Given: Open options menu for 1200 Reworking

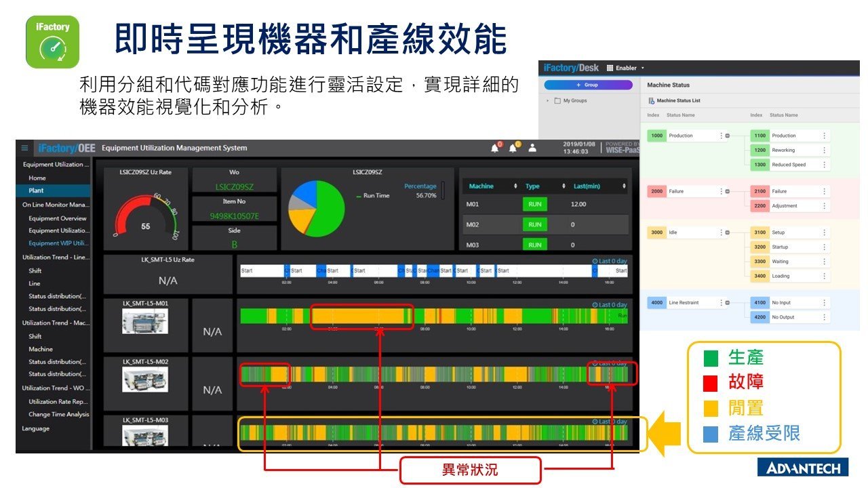Looking at the screenshot, I should tap(825, 150).
